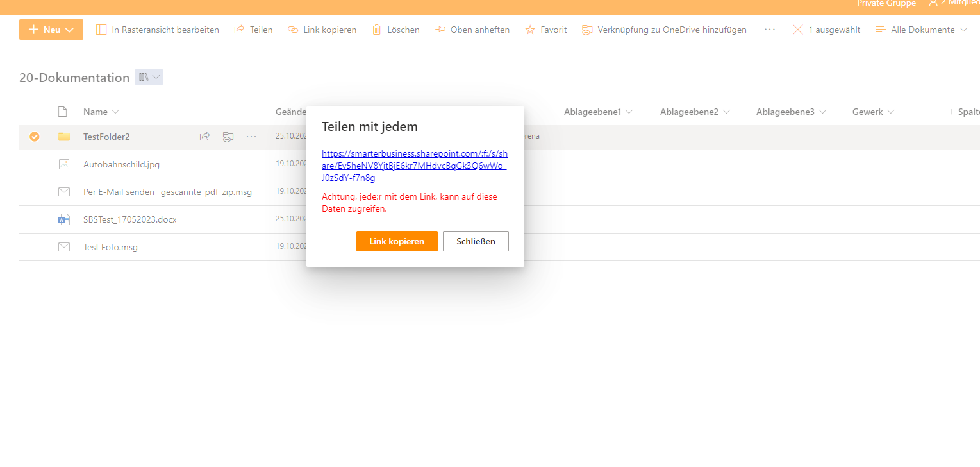Image resolution: width=980 pixels, height=467 pixels.
Task: Toggle Favorit star for the selection
Action: point(530,29)
